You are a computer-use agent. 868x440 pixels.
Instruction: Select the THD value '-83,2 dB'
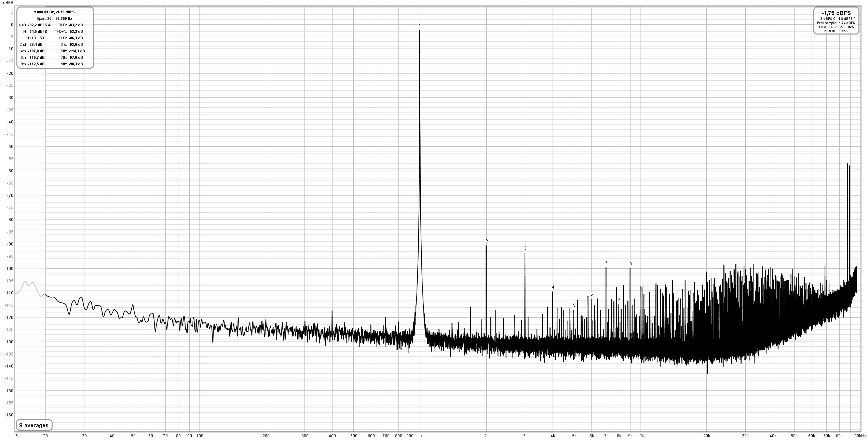(76, 25)
